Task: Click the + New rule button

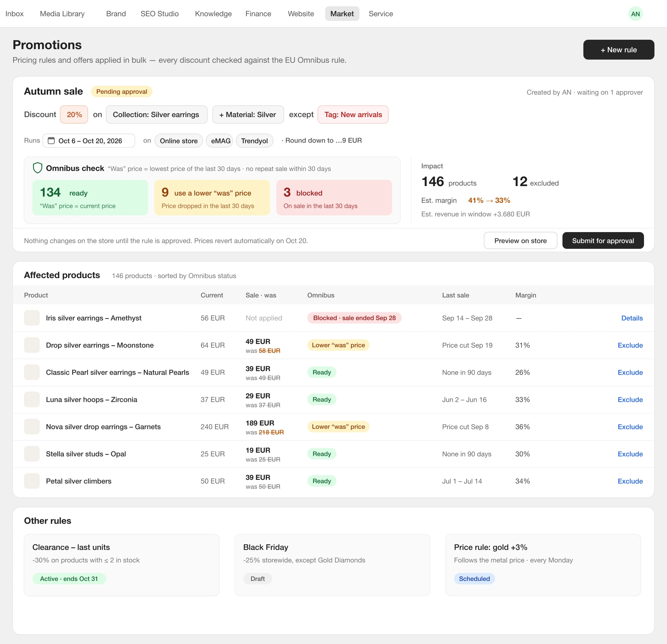Action: click(x=619, y=50)
